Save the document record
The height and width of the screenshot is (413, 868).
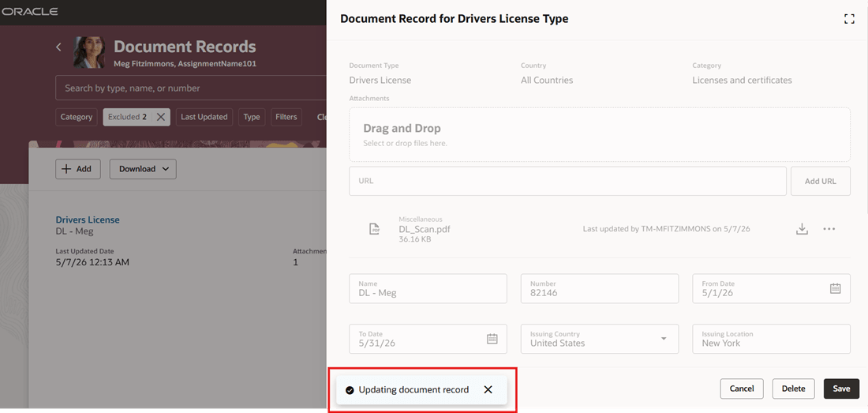coord(841,389)
